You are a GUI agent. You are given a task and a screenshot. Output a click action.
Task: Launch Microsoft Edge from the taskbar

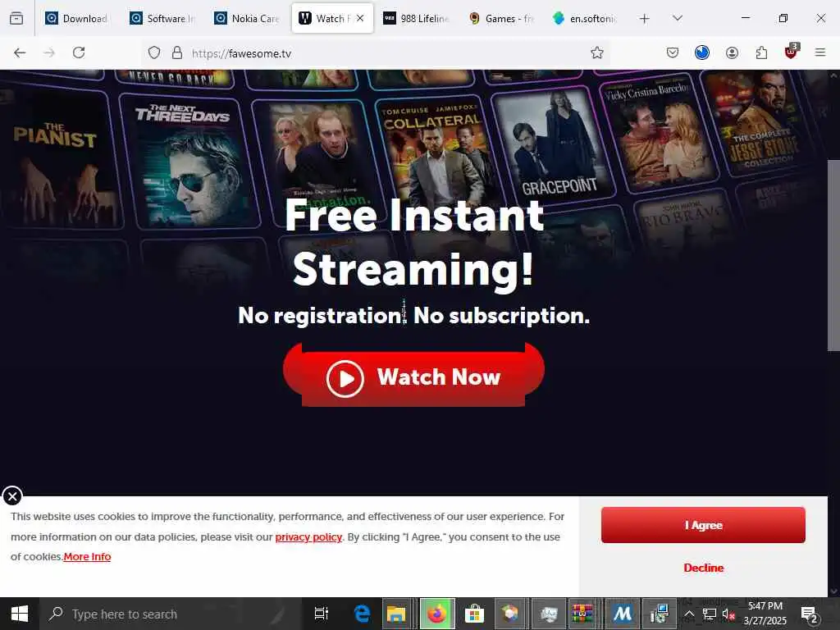click(x=362, y=614)
